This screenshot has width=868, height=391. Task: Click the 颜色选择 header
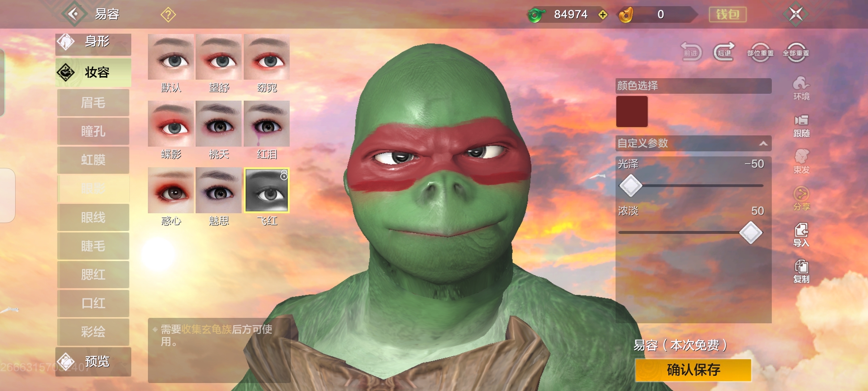pos(693,86)
